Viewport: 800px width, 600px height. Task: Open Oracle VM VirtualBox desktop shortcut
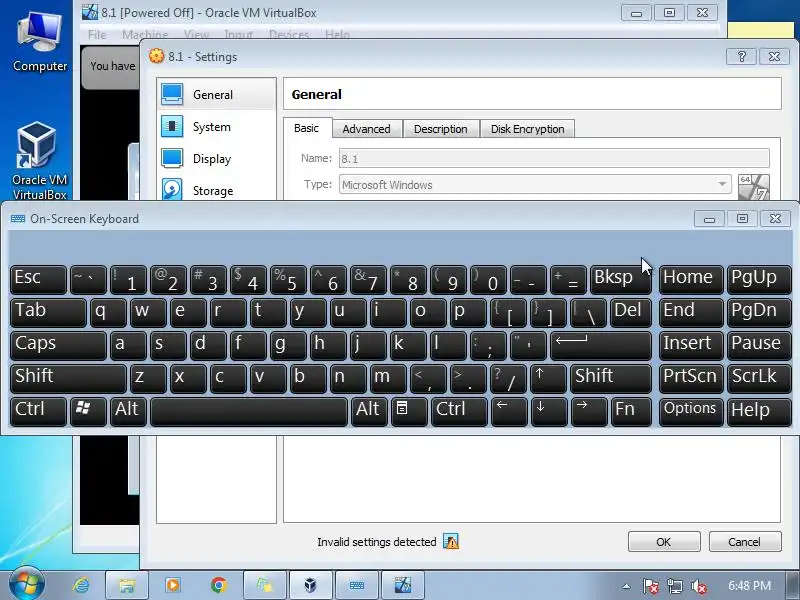[39, 161]
